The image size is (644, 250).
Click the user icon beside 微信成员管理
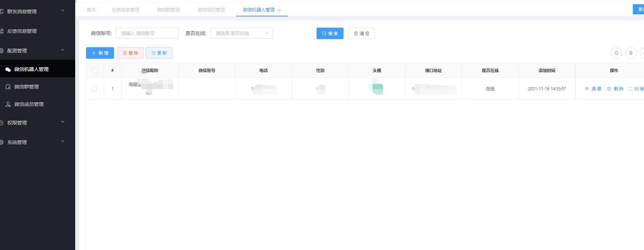coord(8,104)
